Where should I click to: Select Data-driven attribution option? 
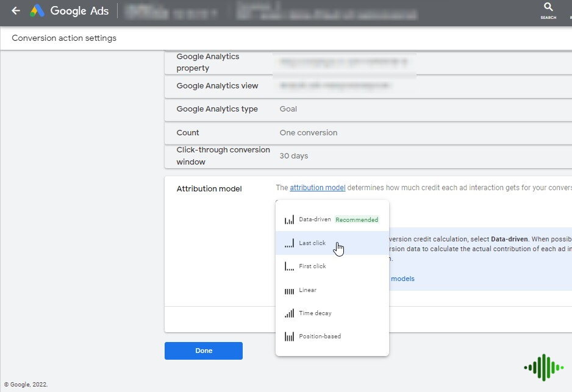point(332,219)
